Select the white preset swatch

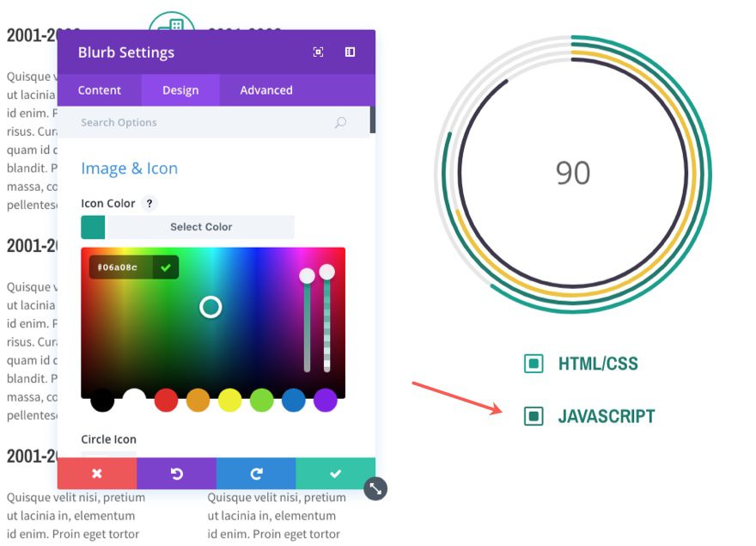(134, 400)
